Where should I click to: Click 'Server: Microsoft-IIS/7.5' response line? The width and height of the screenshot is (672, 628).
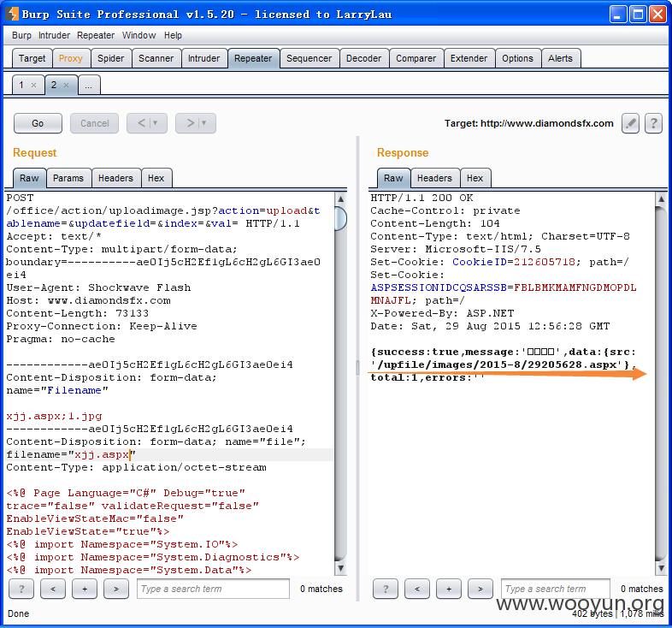pos(456,249)
